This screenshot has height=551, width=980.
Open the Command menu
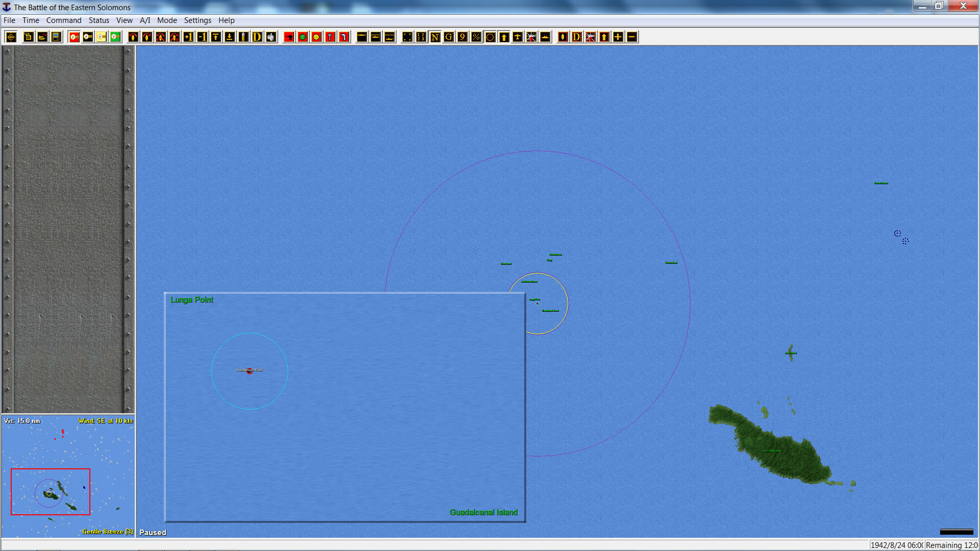pos(64,20)
